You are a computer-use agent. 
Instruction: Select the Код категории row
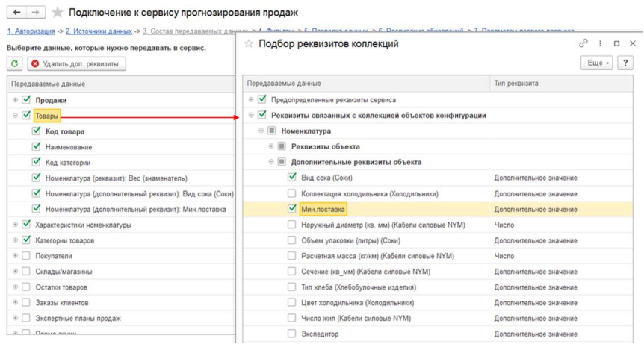point(68,163)
